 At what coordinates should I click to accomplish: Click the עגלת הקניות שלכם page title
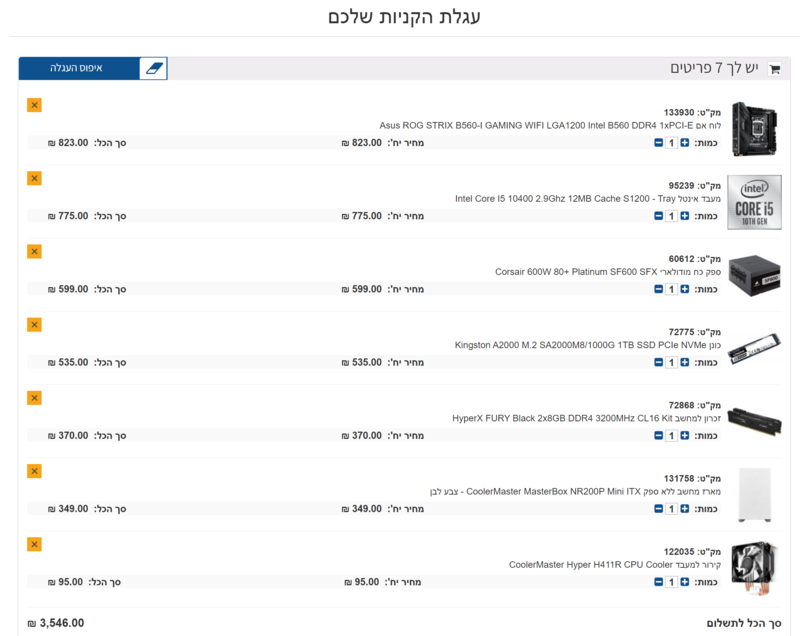404,17
